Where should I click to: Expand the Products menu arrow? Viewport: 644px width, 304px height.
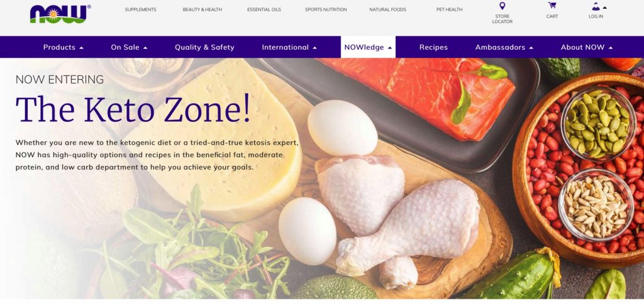81,48
